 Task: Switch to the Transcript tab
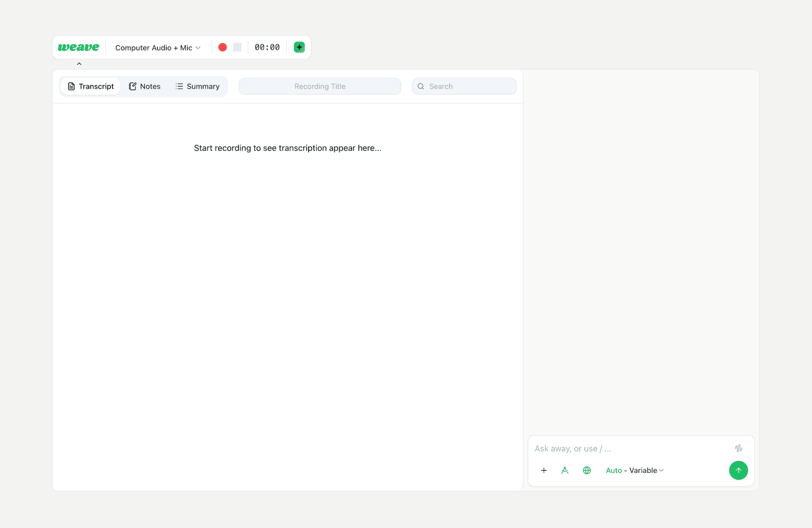(x=91, y=86)
